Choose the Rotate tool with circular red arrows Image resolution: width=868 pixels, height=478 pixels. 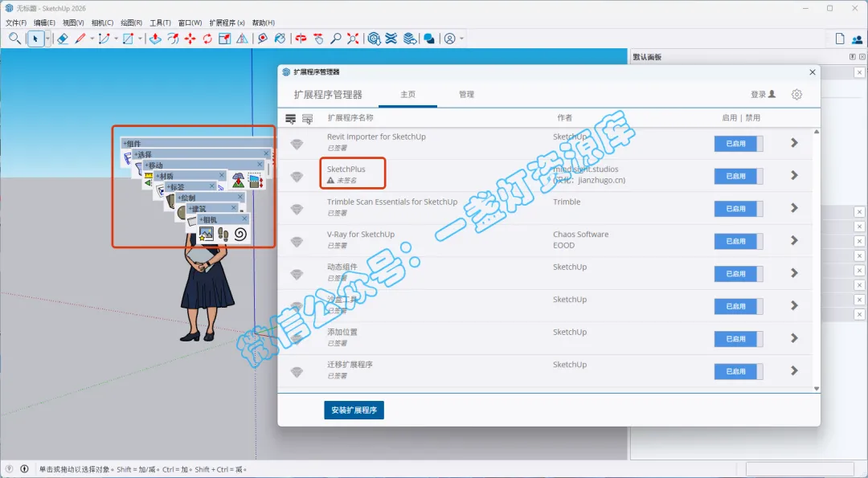coord(207,39)
